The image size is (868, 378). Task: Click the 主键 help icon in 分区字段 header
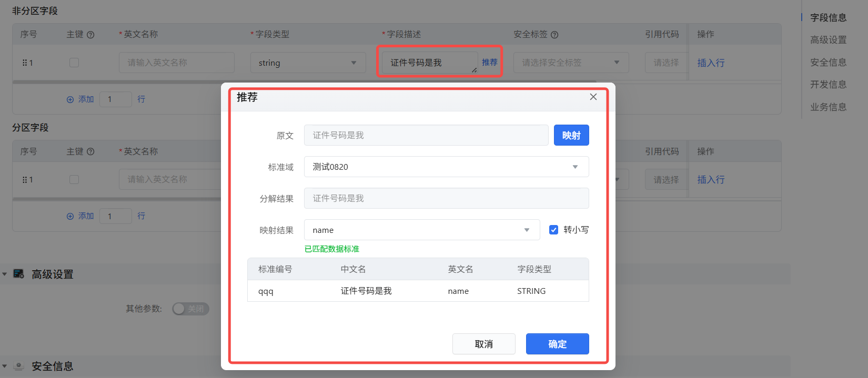(90, 151)
